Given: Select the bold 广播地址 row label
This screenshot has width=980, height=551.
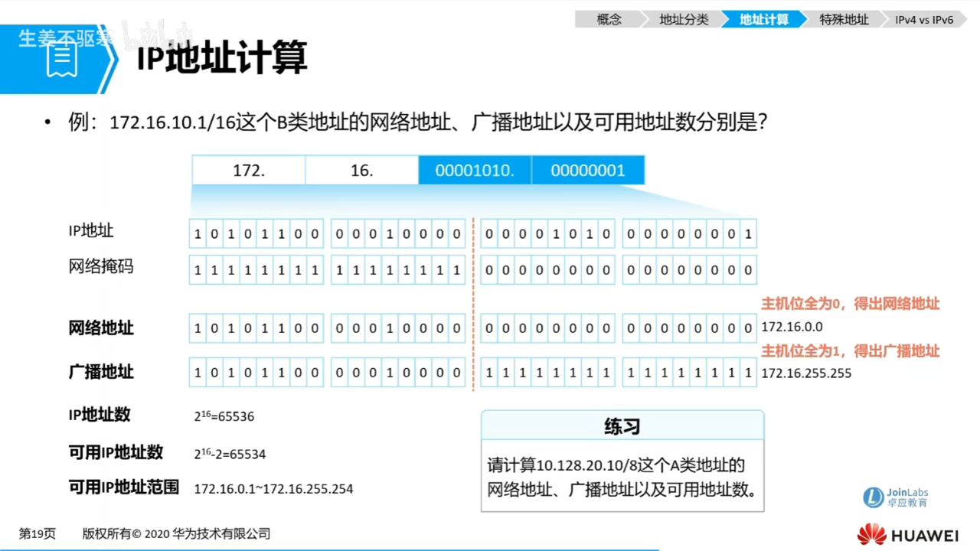Looking at the screenshot, I should 101,372.
